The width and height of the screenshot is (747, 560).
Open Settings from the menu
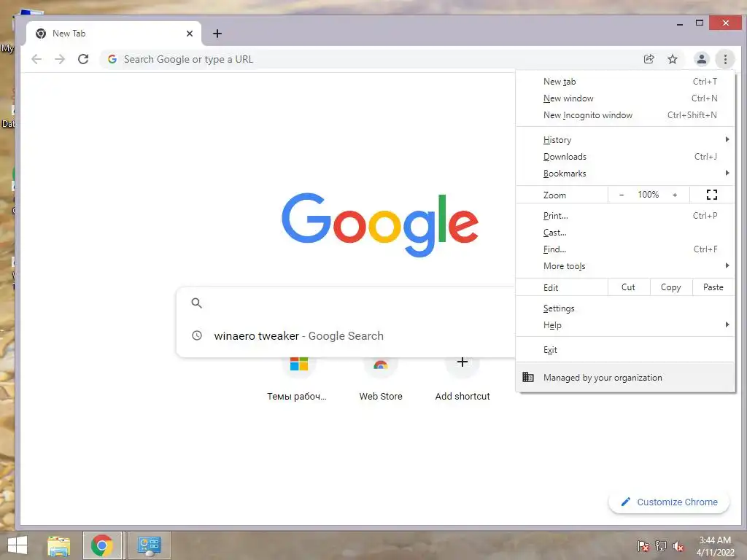[x=625, y=308]
